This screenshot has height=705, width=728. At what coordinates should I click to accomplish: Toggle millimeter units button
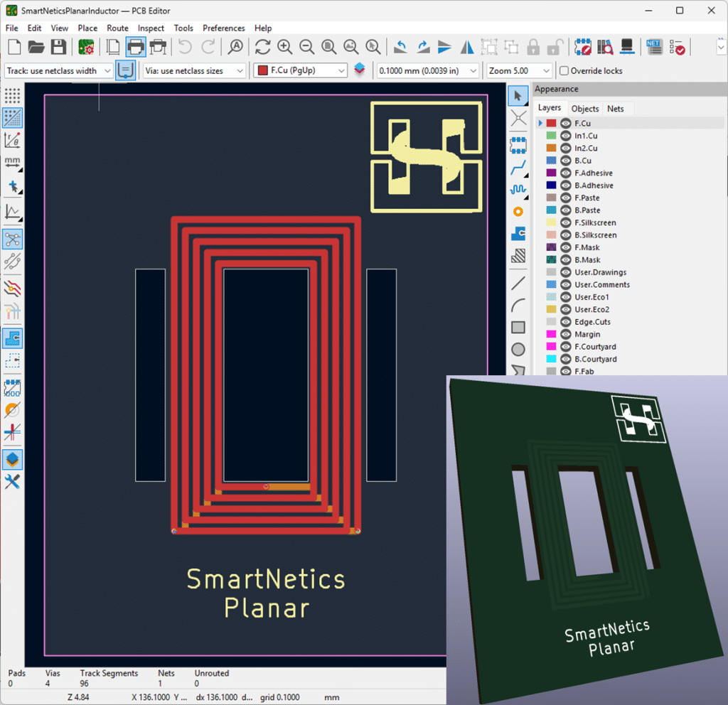point(12,162)
